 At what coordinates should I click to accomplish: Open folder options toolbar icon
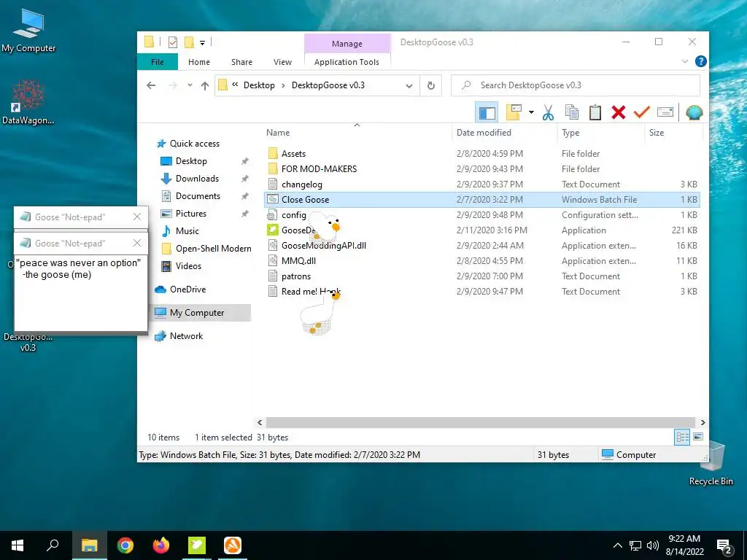(514, 112)
